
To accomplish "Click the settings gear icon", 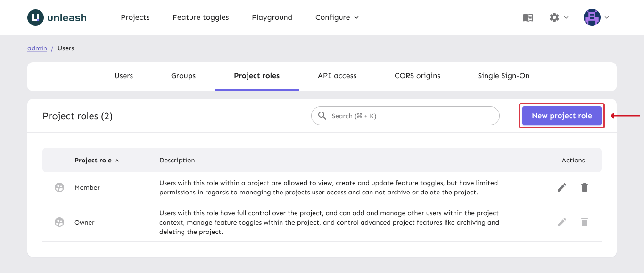I will 554,17.
